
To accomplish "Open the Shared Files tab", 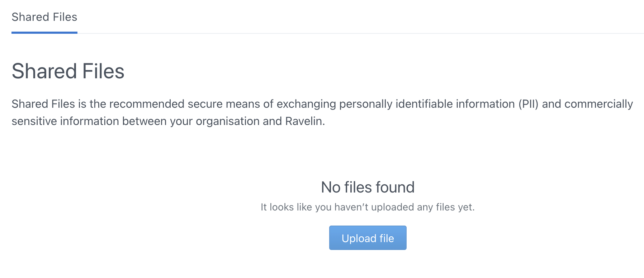I will coord(44,17).
